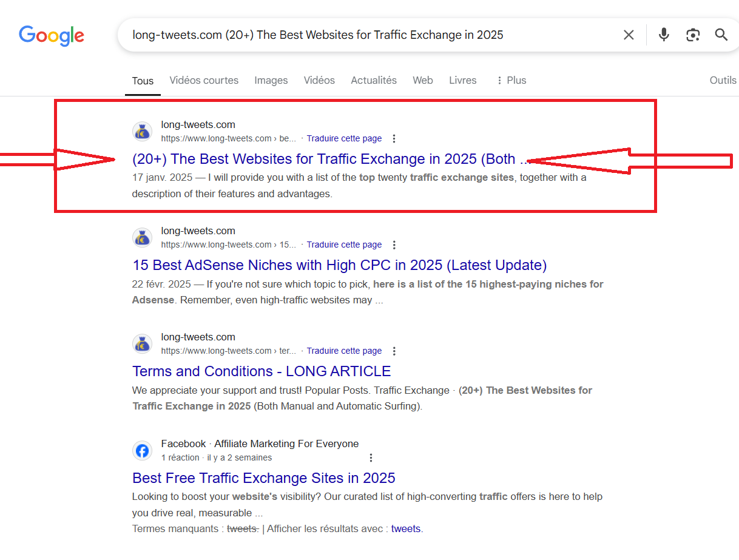
Task: Select the Tous results tab
Action: point(143,81)
